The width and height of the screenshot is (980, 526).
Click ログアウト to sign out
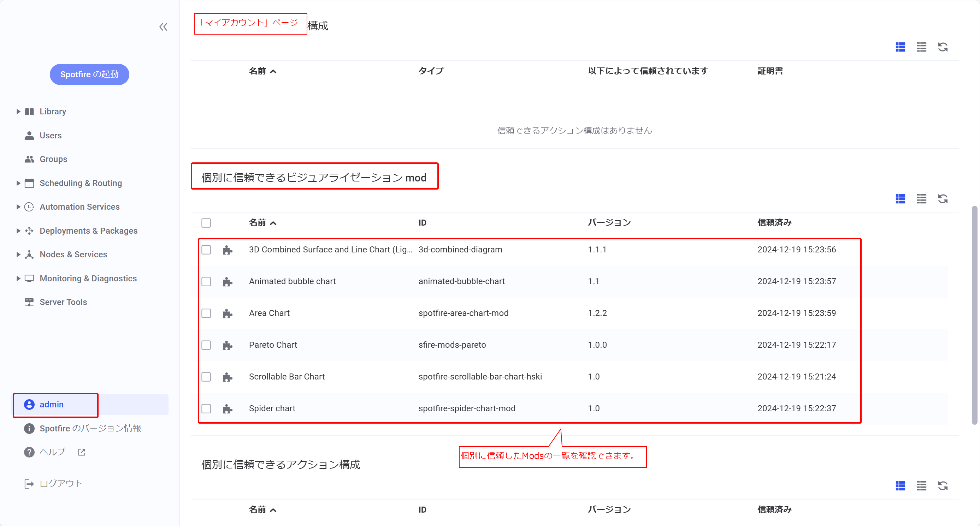coord(61,483)
